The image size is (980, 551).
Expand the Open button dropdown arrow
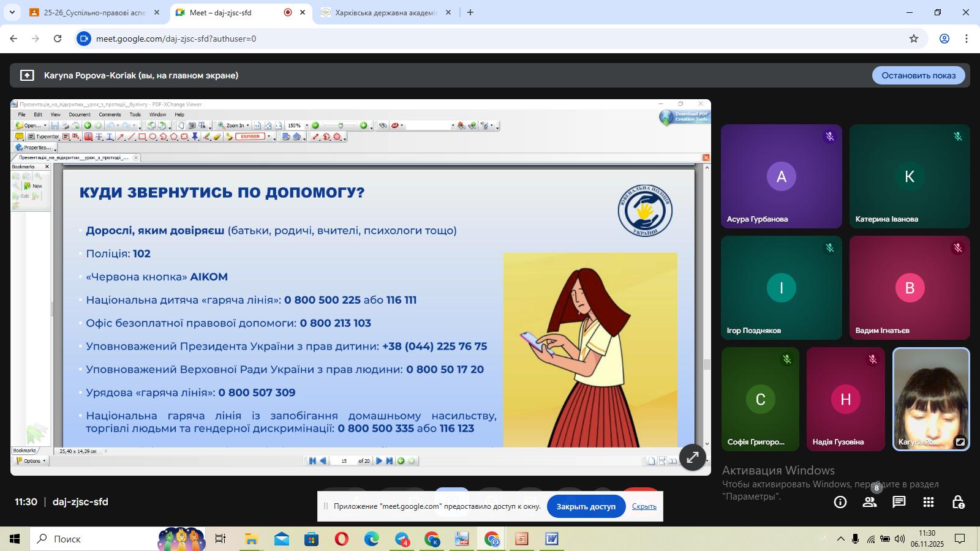tap(45, 126)
